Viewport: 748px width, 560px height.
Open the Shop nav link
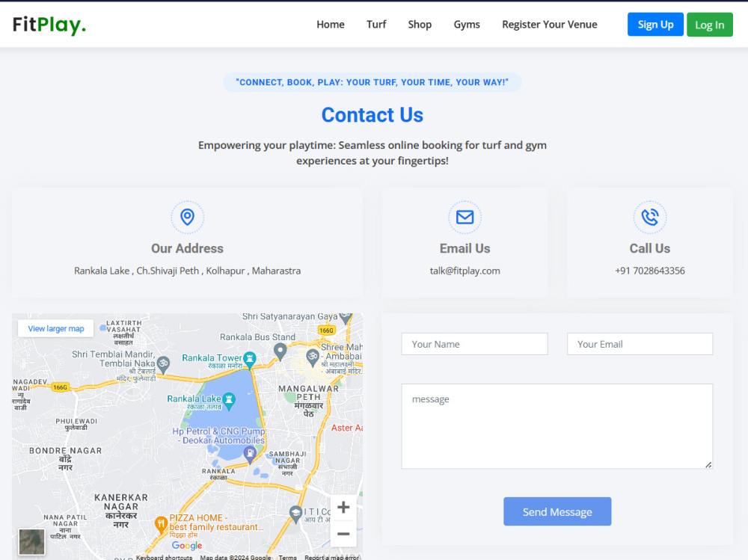point(420,25)
